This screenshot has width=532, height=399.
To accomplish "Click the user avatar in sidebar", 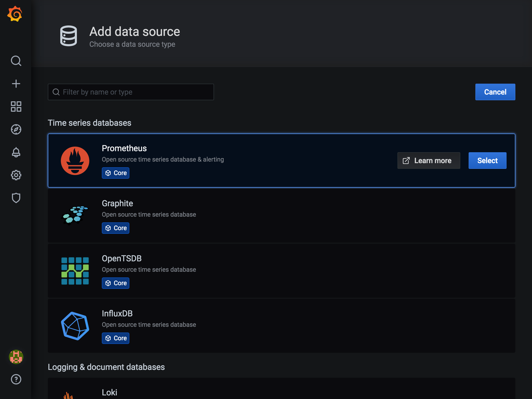I will click(16, 357).
